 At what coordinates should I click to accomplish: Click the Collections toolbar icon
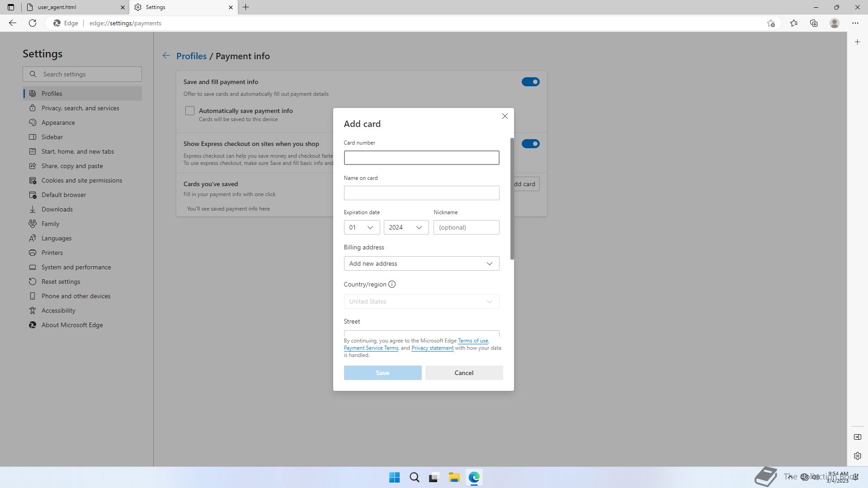tap(814, 23)
